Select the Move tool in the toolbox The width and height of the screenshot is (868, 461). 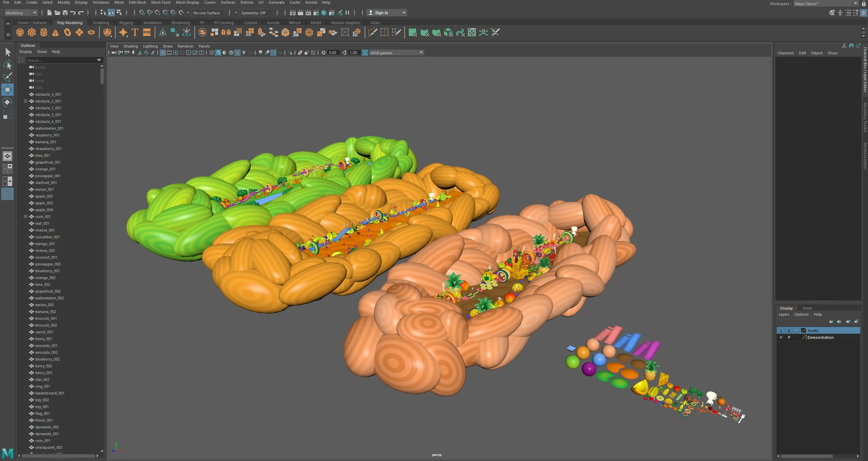[7, 90]
